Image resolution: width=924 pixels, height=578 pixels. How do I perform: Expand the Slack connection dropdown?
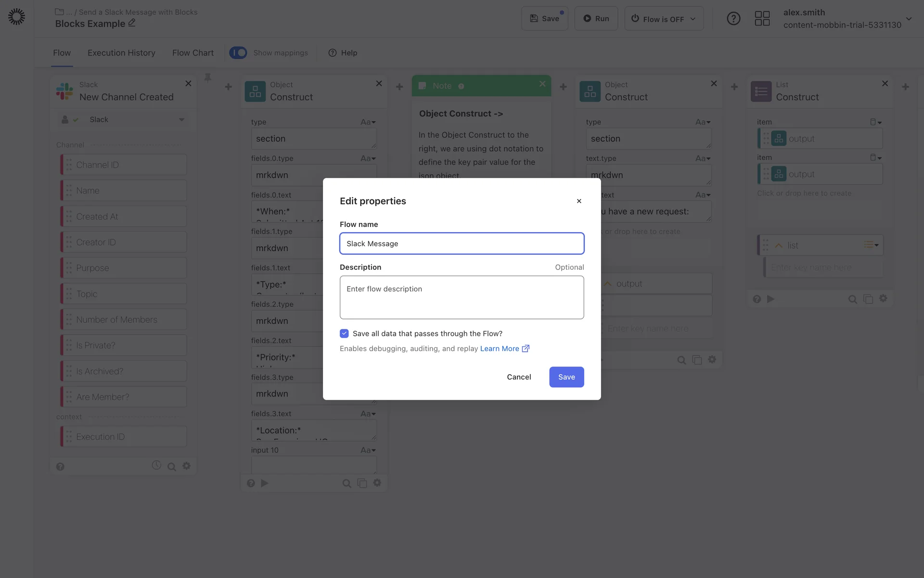pos(181,119)
